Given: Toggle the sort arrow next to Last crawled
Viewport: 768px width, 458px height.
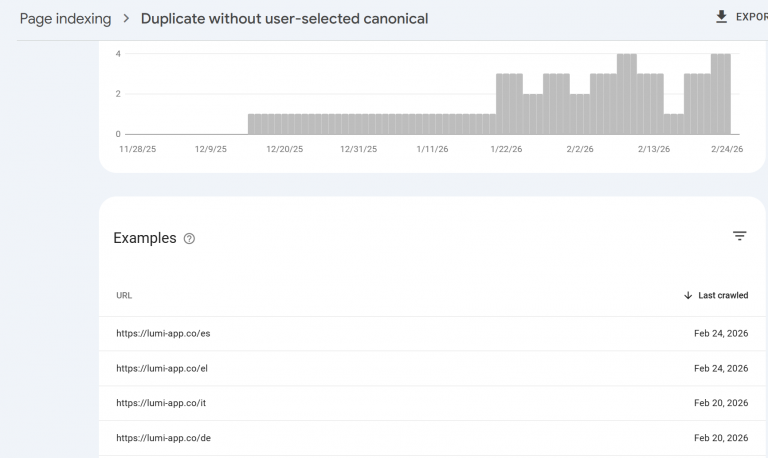Looking at the screenshot, I should (x=688, y=296).
